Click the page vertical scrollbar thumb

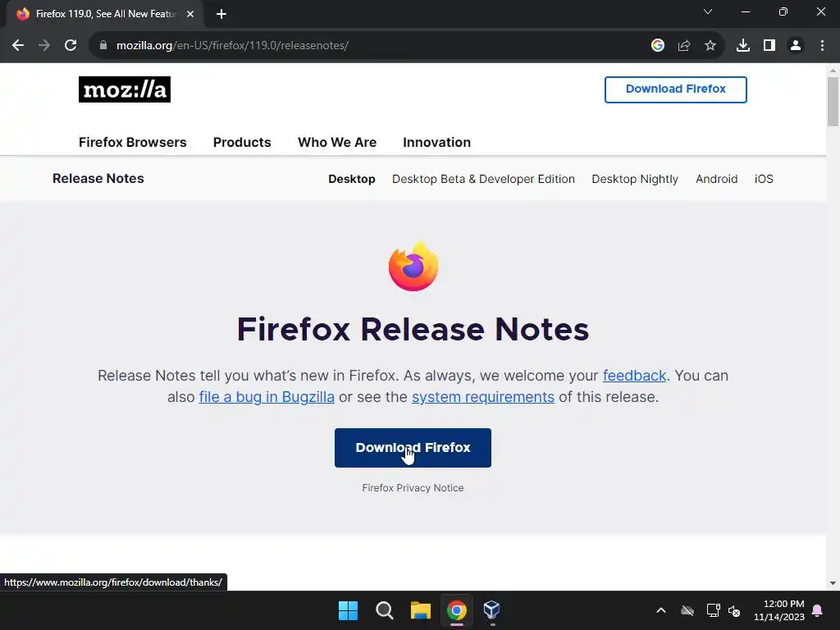click(833, 102)
